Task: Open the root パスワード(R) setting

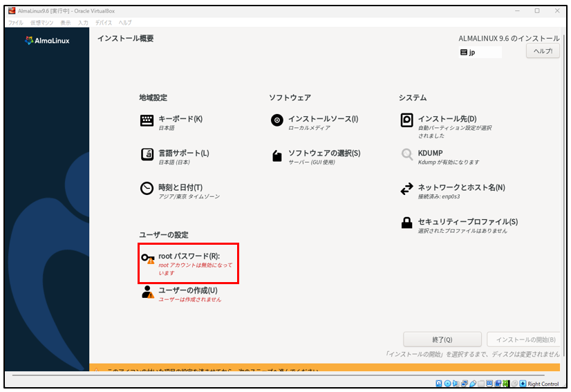Action: tap(189, 256)
